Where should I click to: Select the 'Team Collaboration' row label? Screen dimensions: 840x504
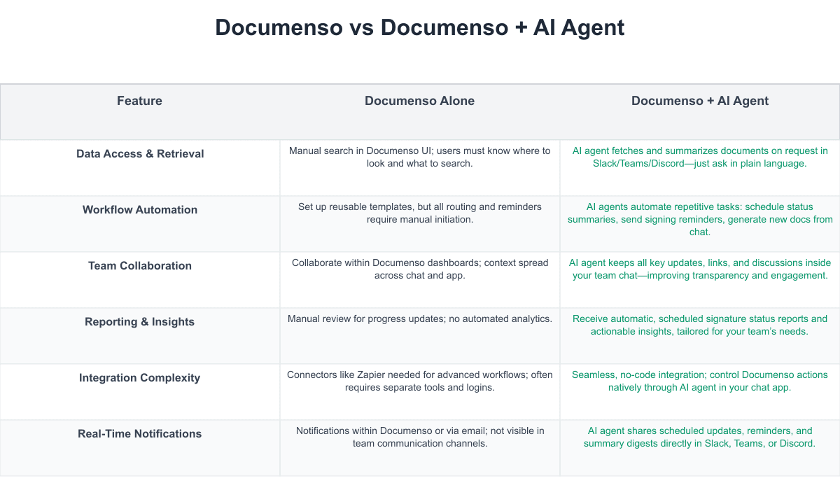pyautogui.click(x=140, y=265)
